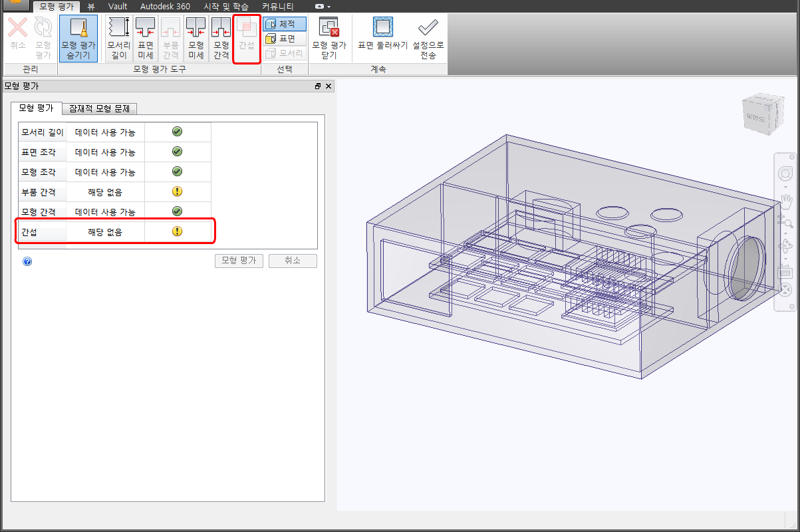
Task: Select the 모형 간격 evaluation tool
Action: (221, 39)
